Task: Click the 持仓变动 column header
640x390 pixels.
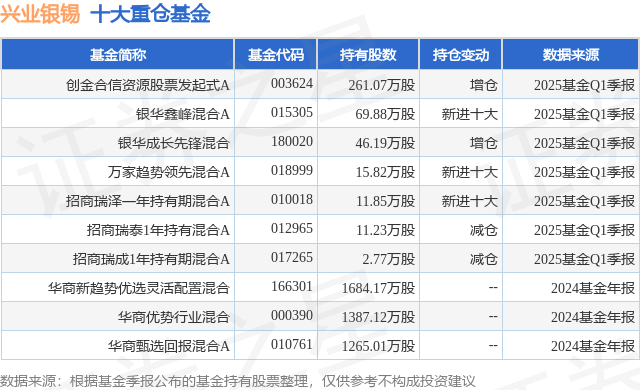Action: coord(461,55)
